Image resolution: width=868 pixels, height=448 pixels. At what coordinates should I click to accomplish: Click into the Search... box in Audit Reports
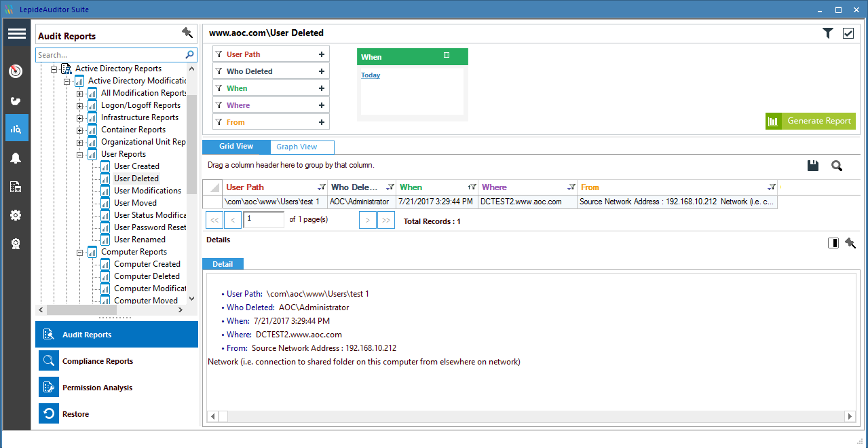110,55
